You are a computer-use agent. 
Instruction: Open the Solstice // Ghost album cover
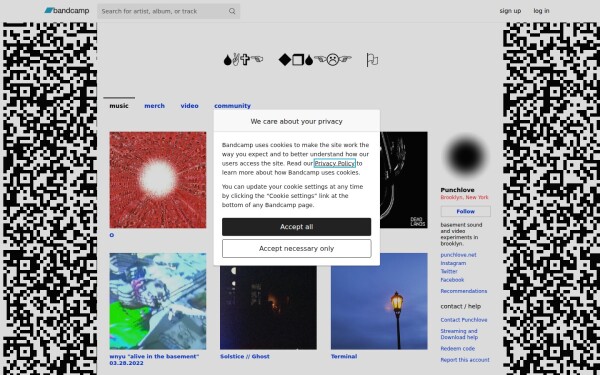point(268,307)
